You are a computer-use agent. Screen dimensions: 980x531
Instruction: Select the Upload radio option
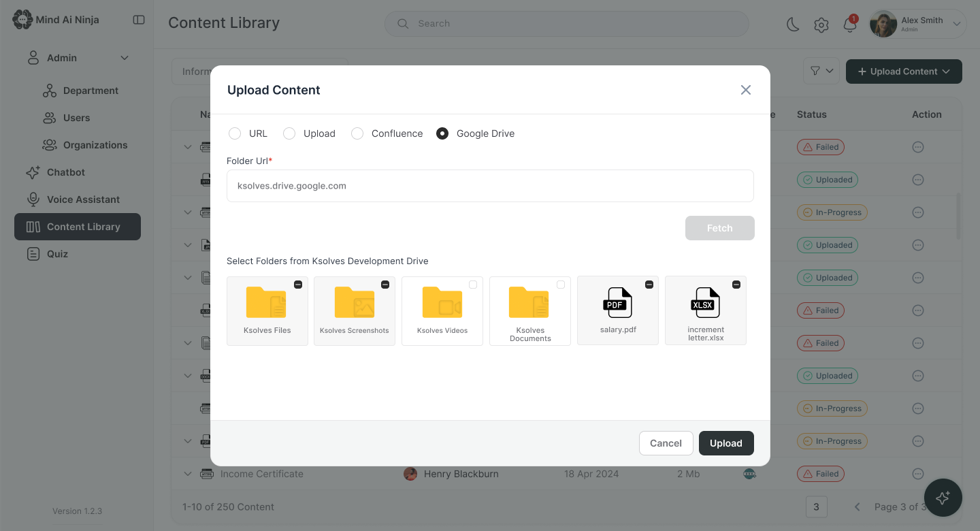pyautogui.click(x=289, y=133)
